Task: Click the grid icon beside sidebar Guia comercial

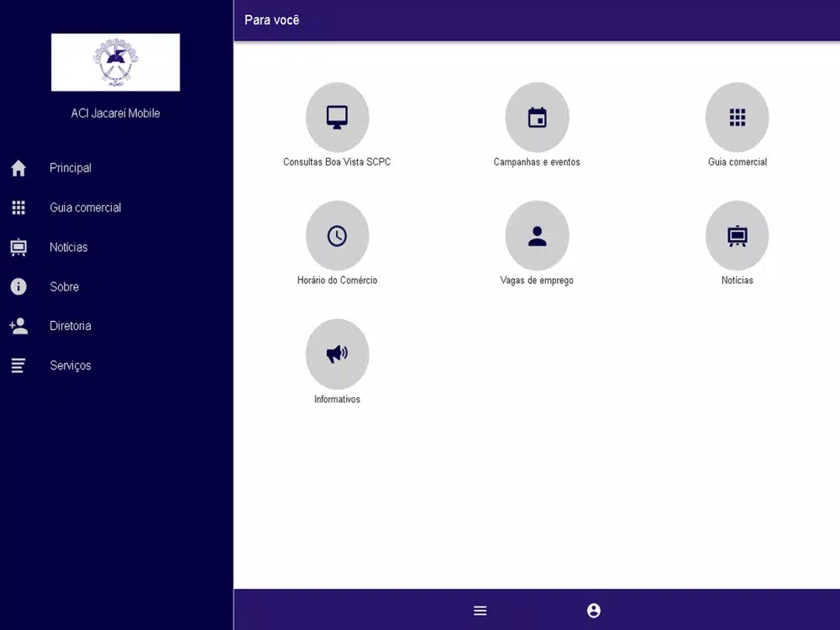Action: click(x=18, y=207)
